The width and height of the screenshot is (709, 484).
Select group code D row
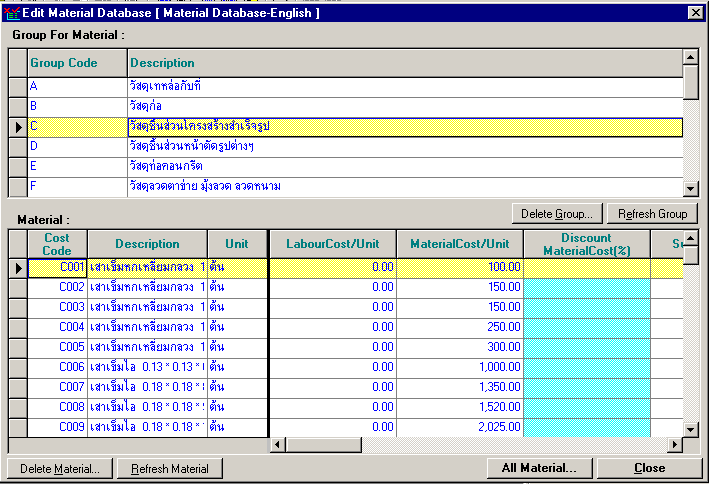pos(346,147)
